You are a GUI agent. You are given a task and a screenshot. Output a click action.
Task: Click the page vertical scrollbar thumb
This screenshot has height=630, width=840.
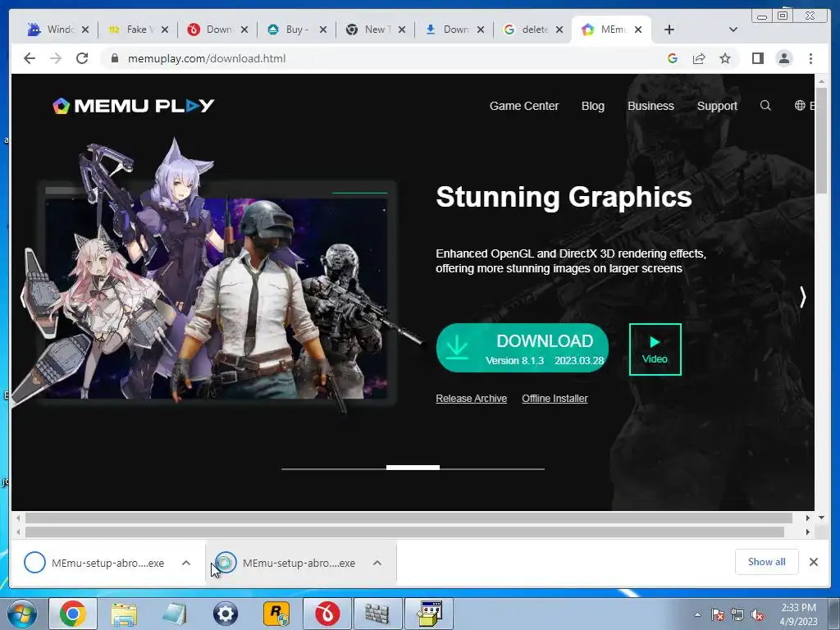tap(821, 140)
